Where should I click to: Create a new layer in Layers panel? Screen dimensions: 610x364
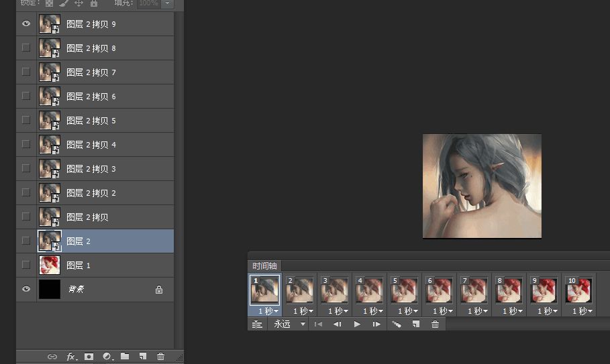(x=143, y=356)
